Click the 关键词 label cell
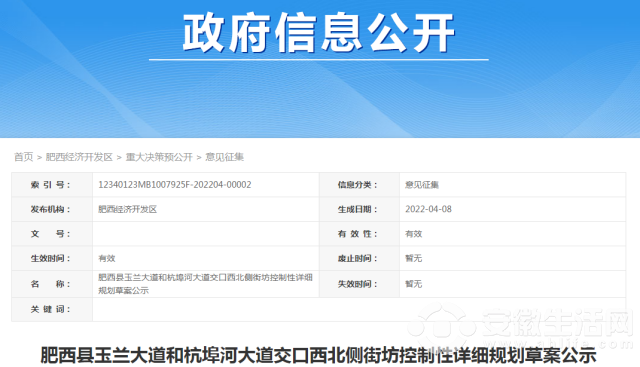The image size is (640, 367). click(x=52, y=309)
